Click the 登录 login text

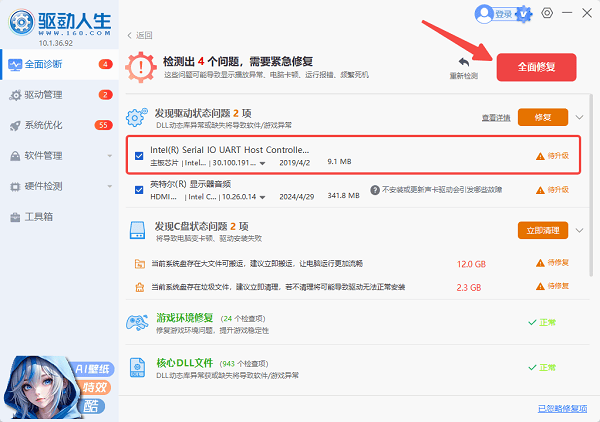tap(504, 15)
